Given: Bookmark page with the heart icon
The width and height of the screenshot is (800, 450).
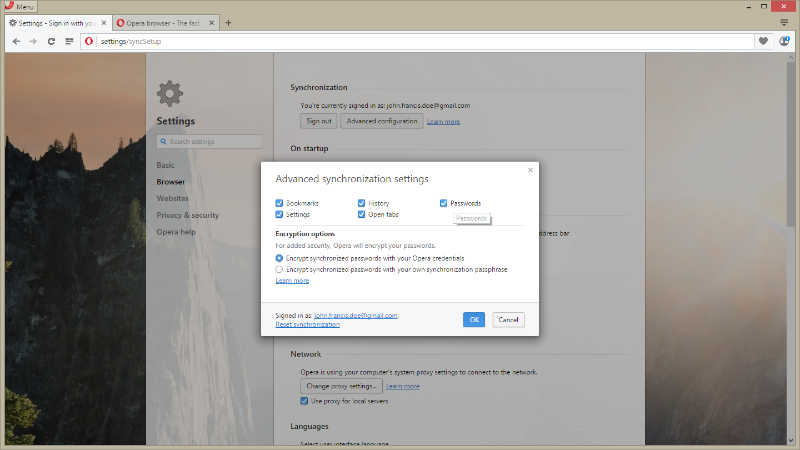Looking at the screenshot, I should [764, 41].
